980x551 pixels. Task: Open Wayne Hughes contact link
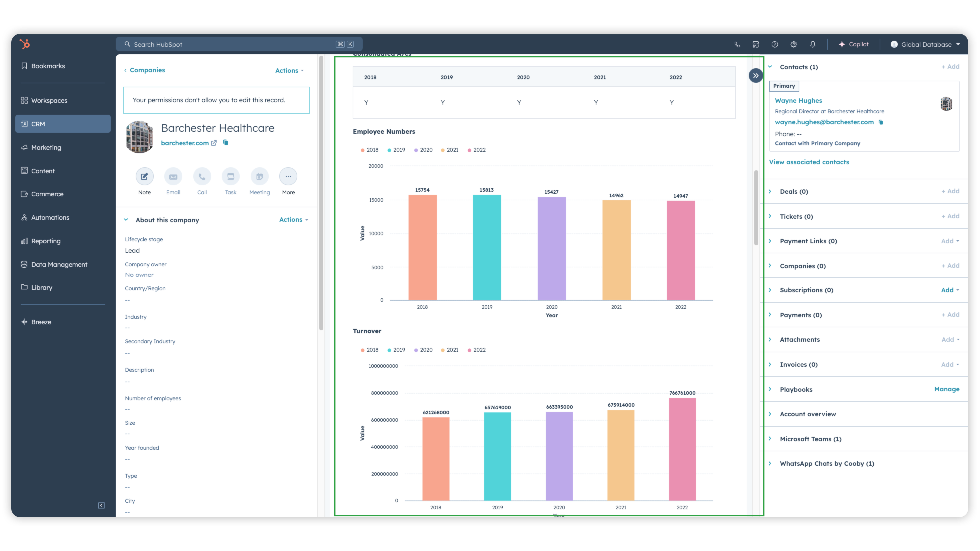(798, 100)
